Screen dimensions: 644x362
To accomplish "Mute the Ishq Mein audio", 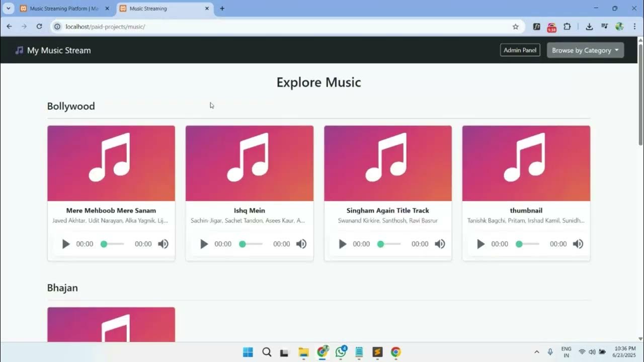I will tap(301, 244).
